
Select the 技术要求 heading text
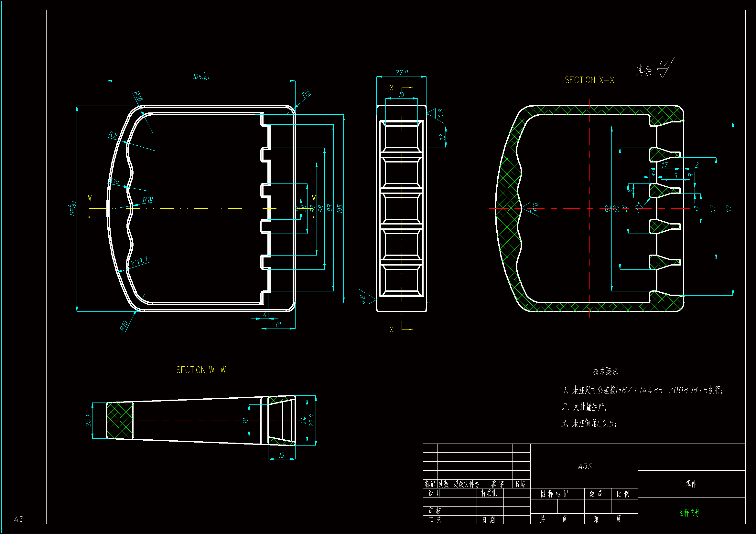pos(605,371)
